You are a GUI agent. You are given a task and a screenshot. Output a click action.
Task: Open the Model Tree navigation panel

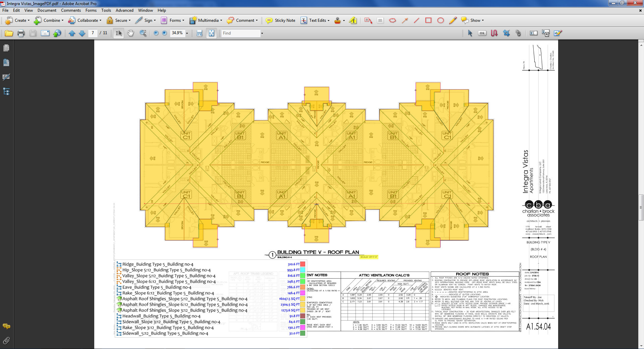[6, 92]
